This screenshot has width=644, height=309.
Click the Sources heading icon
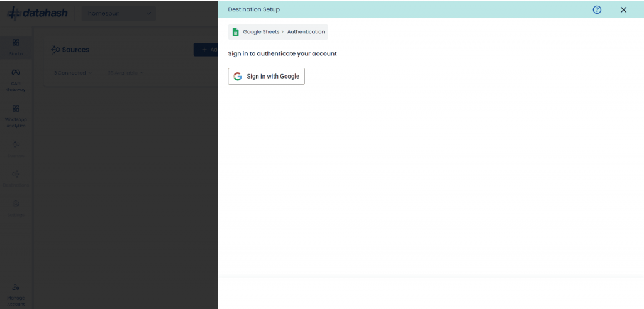click(55, 50)
